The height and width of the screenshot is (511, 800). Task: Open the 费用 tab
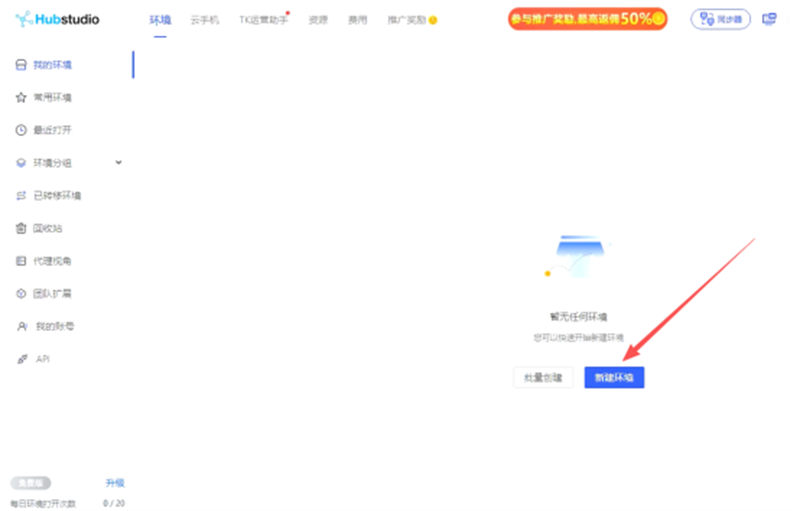[x=357, y=20]
